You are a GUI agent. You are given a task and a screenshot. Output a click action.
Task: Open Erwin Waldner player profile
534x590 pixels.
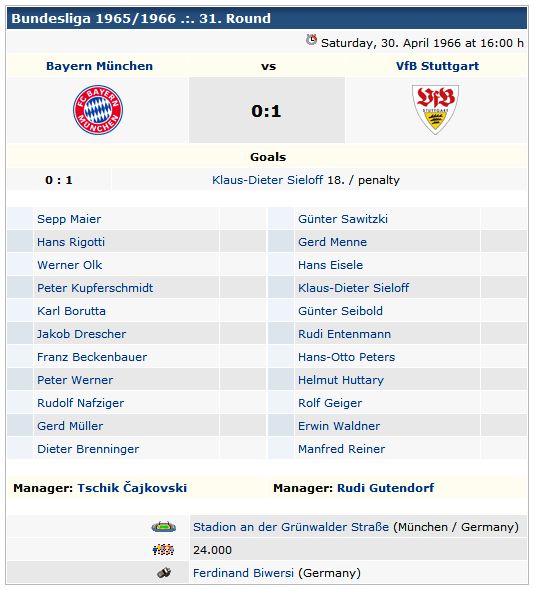tap(339, 426)
